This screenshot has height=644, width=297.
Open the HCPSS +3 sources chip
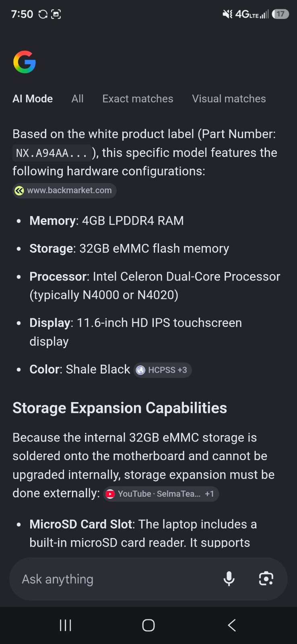tap(163, 370)
